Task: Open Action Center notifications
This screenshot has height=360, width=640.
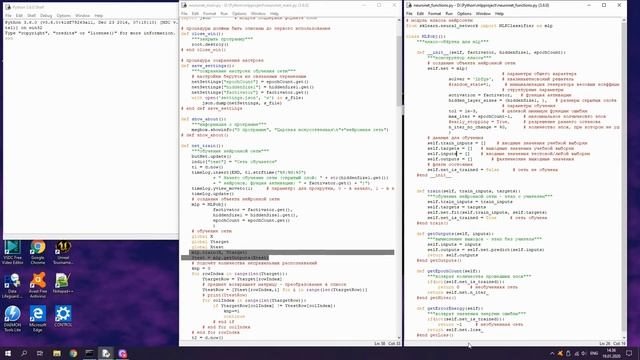Action: (629, 353)
